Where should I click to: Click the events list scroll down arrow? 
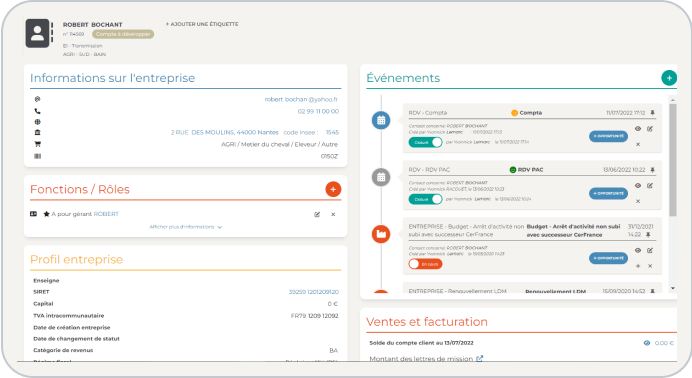point(673,288)
